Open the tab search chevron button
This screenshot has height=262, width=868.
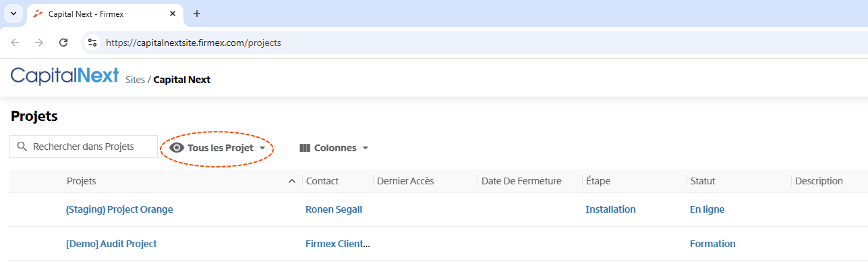13,14
